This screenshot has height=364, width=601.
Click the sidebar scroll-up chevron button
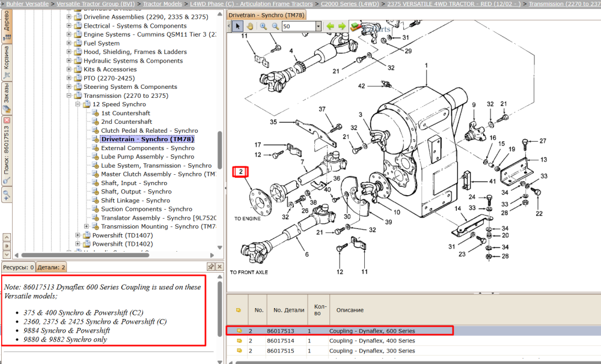point(7,237)
